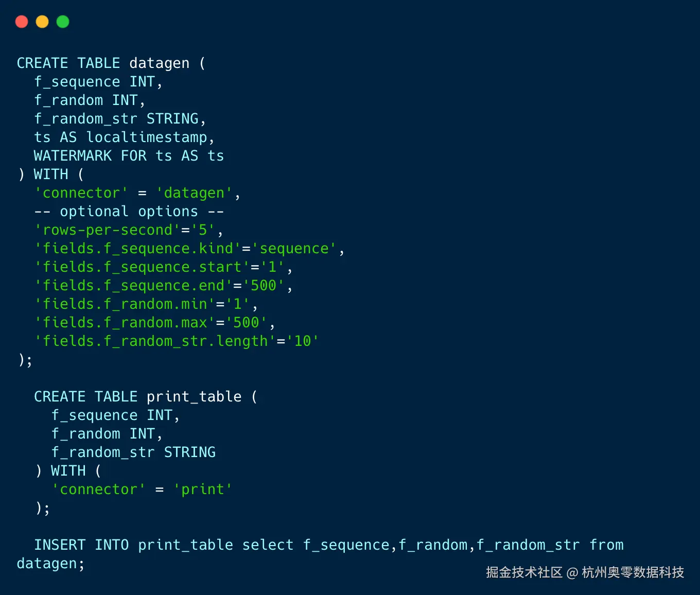This screenshot has height=595, width=700.
Task: Click the '-- optional options --' comment
Action: click(x=129, y=212)
